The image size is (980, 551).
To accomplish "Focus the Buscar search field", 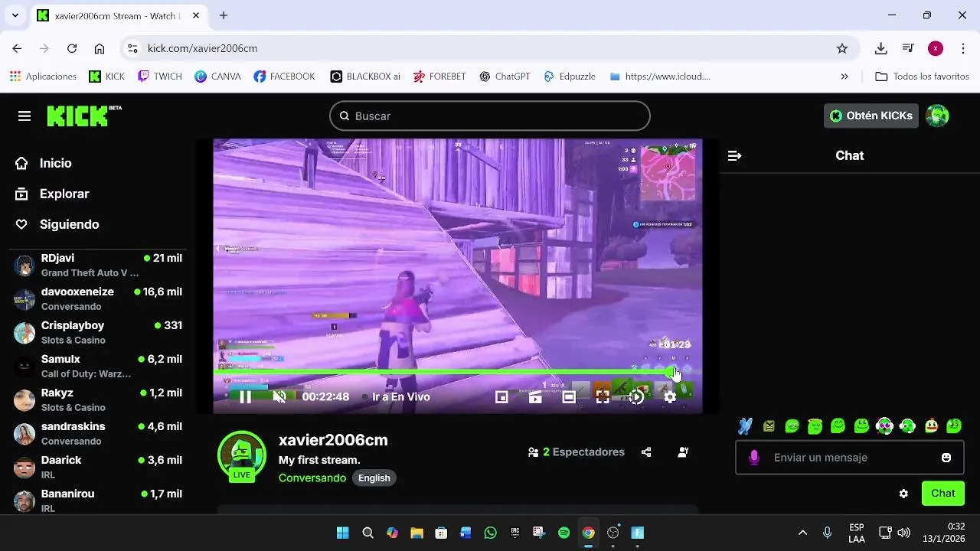I will pyautogui.click(x=490, y=116).
